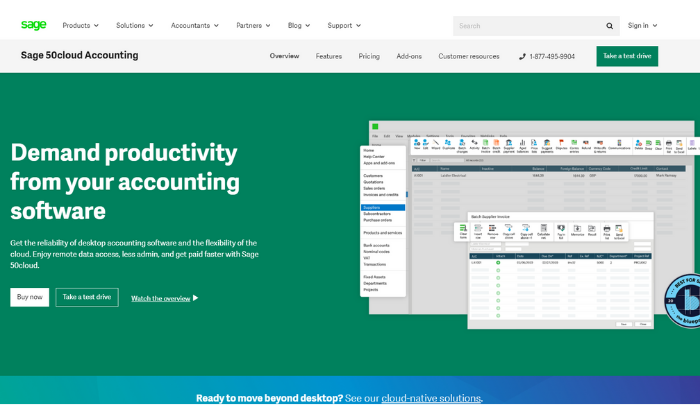Open the Sign in dropdown
Viewport: 700px width, 420px height.
point(642,25)
